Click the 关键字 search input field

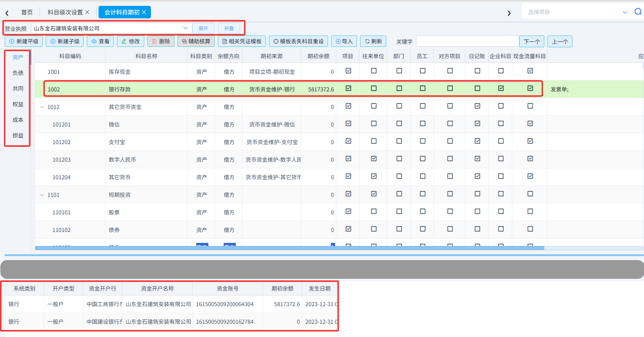tap(467, 41)
